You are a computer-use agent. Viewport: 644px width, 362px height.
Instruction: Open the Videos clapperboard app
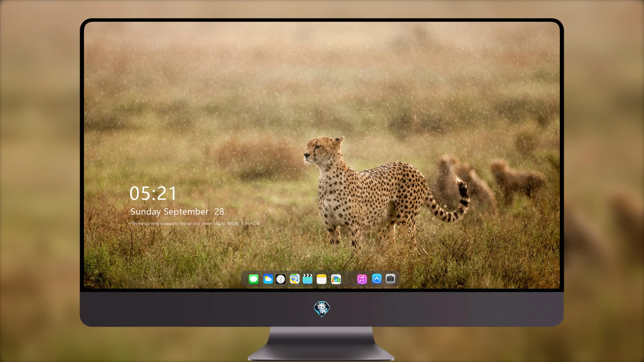[308, 279]
